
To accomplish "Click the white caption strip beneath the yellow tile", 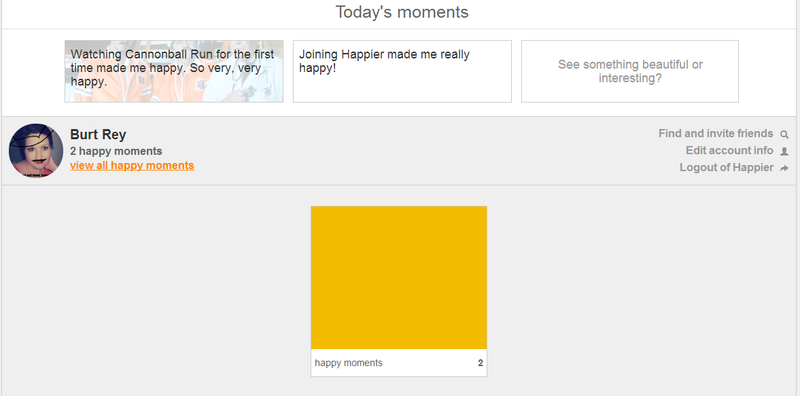I will [x=399, y=363].
